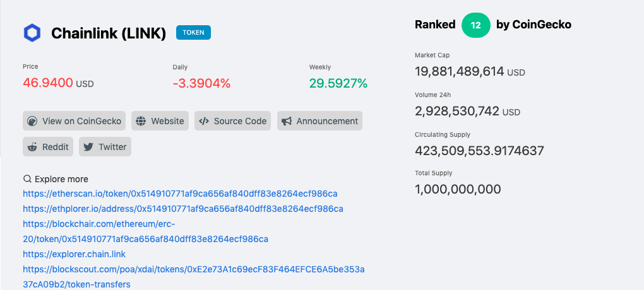
Task: Click the price value 46.9400
Action: point(48,83)
